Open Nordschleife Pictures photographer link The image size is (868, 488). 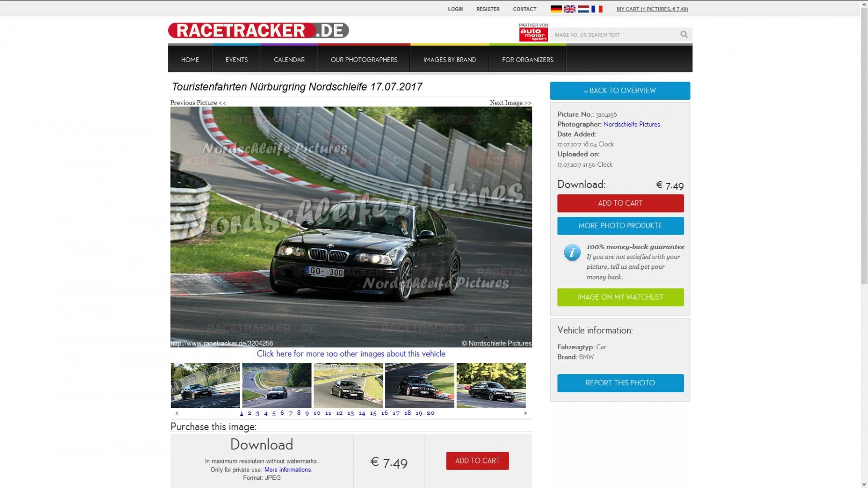tap(631, 124)
